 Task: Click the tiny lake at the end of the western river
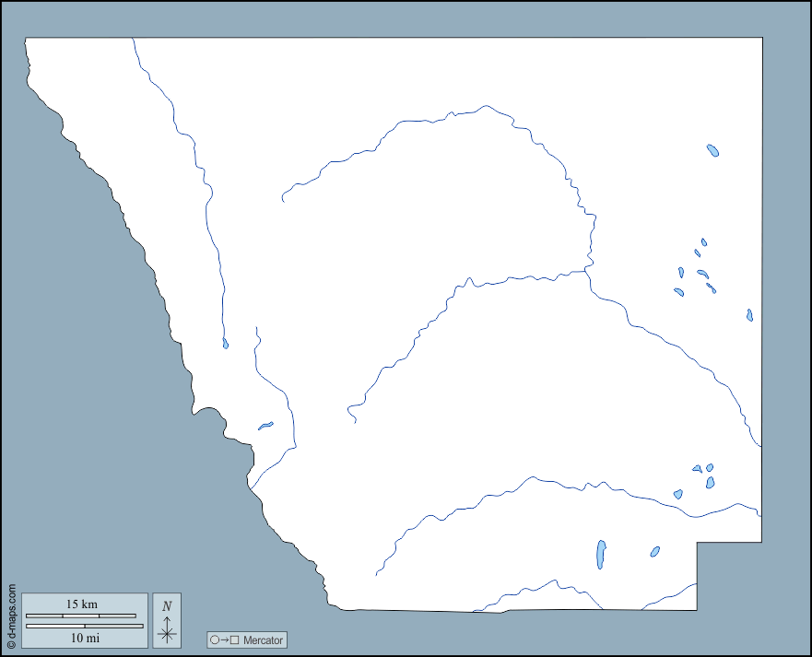(225, 344)
